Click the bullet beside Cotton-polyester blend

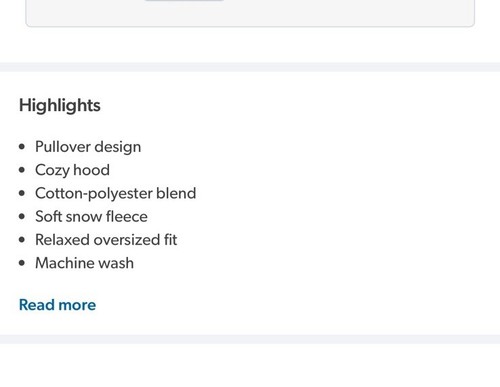pos(22,193)
